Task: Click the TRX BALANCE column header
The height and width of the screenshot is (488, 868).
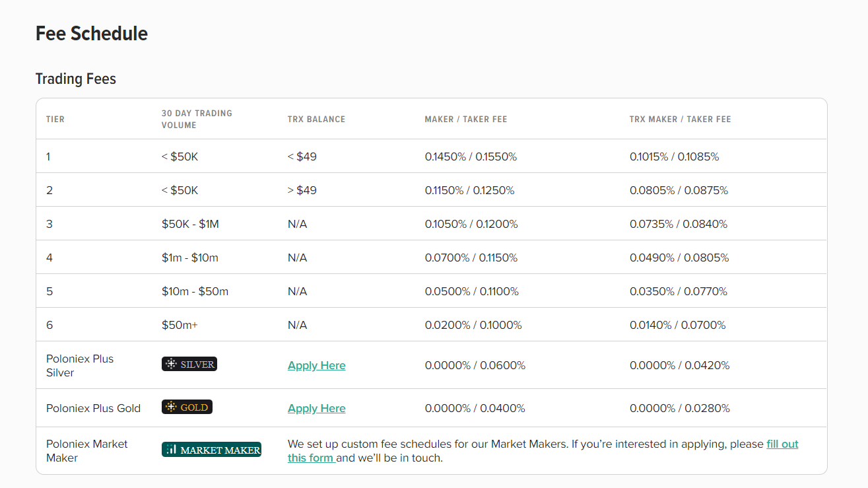Action: 316,120
